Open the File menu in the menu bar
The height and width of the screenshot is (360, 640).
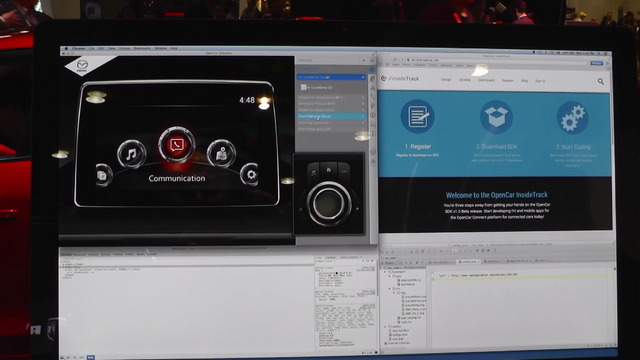(92, 48)
